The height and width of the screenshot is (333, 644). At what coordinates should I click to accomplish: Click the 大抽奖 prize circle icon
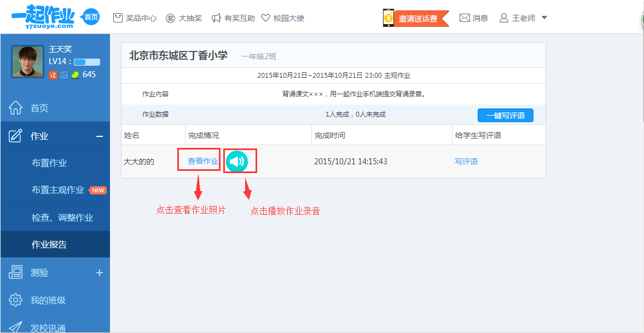171,18
